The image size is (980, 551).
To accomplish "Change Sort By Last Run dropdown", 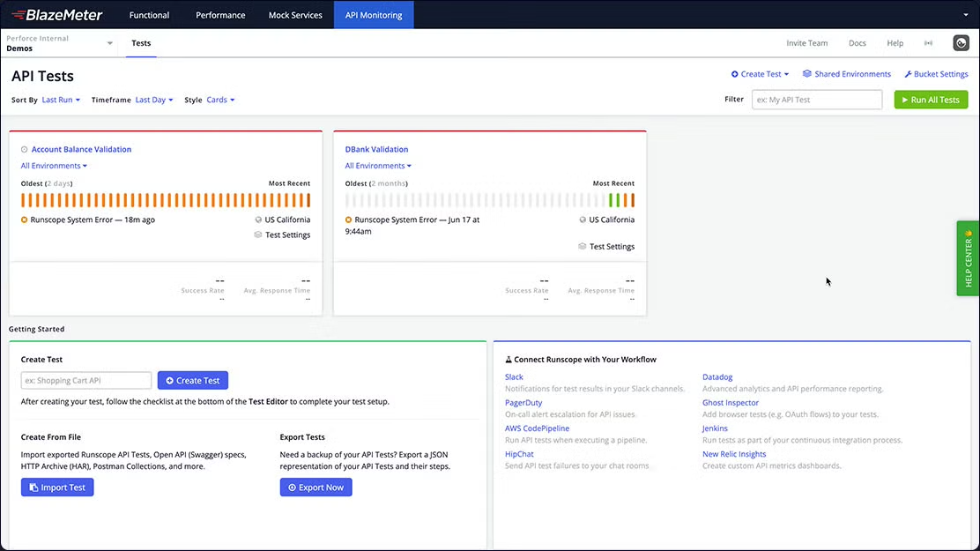I will [61, 101].
